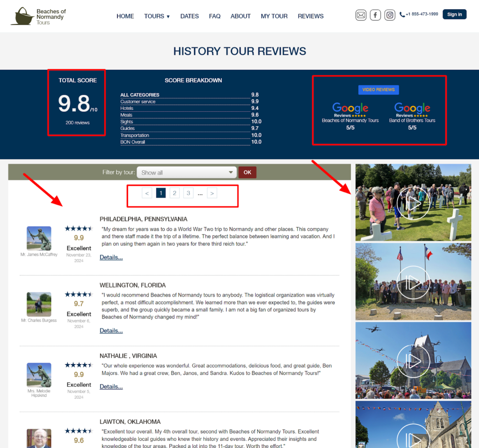Go to page 2 of reviews

tap(174, 193)
